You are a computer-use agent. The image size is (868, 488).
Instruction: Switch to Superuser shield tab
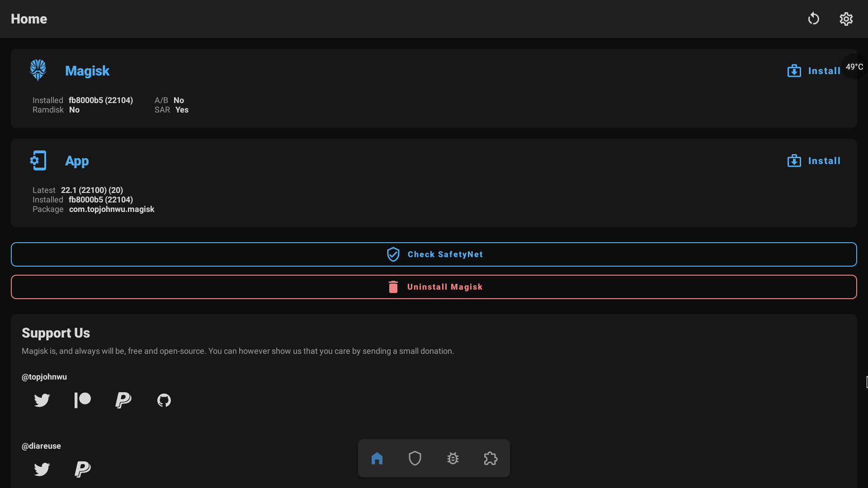(415, 458)
